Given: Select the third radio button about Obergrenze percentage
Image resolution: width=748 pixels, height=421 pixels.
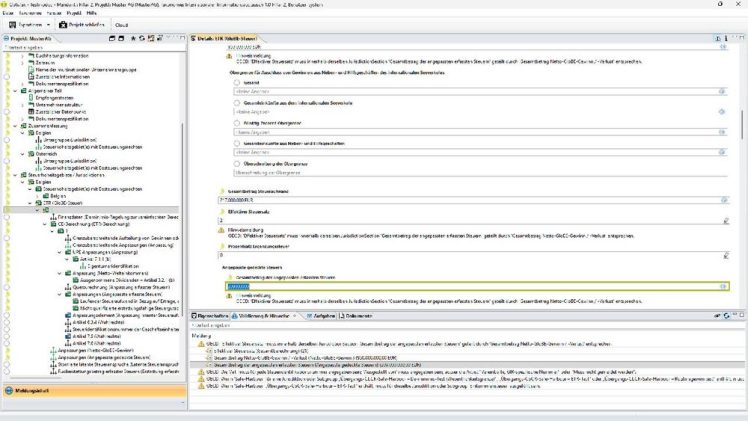Looking at the screenshot, I should 237,123.
